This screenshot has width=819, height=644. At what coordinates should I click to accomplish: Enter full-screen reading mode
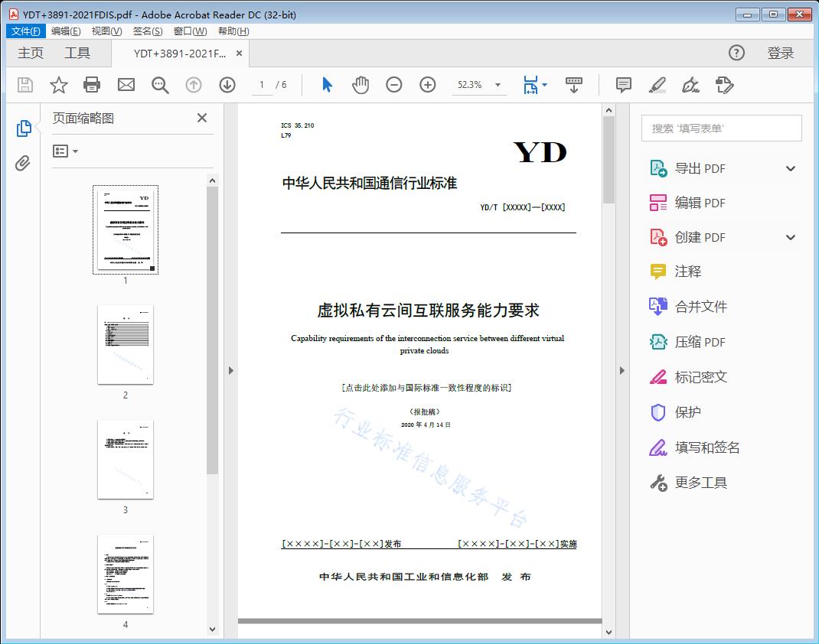click(574, 85)
